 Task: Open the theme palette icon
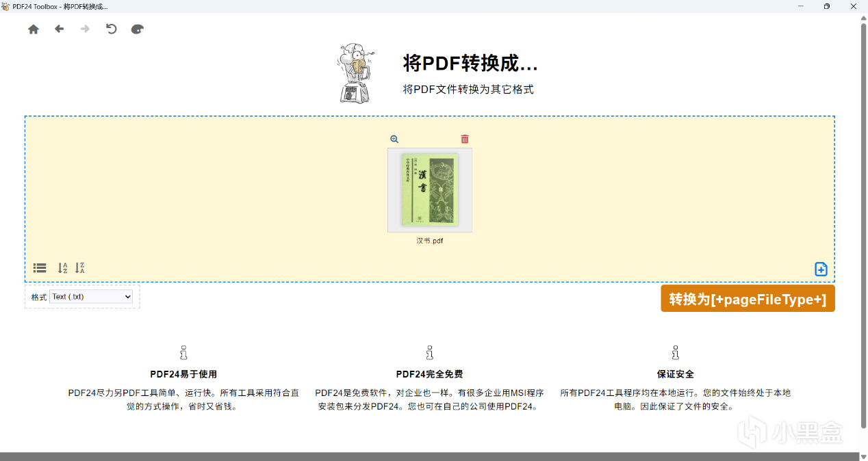(x=138, y=29)
